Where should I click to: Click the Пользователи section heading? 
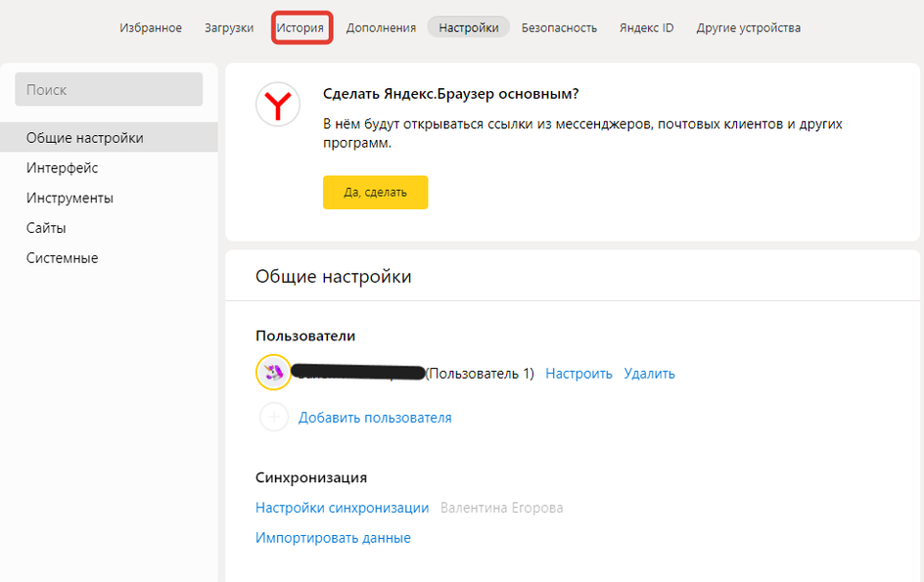click(x=305, y=336)
